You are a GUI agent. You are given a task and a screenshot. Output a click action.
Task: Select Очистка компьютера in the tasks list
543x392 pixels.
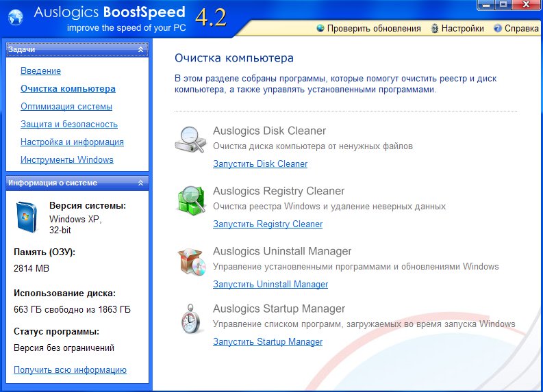click(68, 88)
